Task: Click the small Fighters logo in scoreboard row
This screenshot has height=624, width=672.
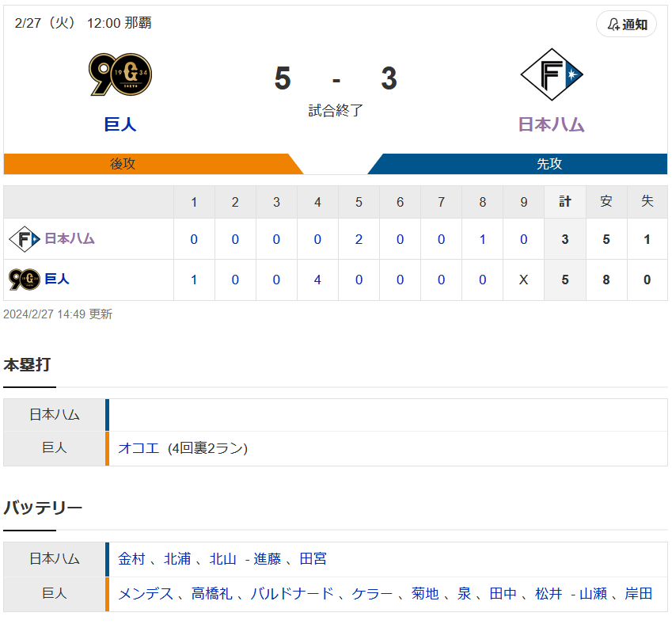Action: [x=25, y=239]
